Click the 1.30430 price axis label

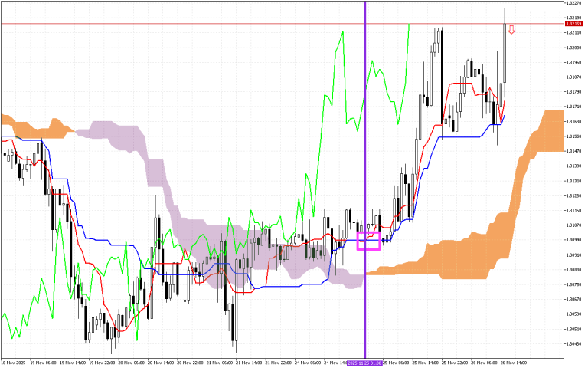[573, 344]
